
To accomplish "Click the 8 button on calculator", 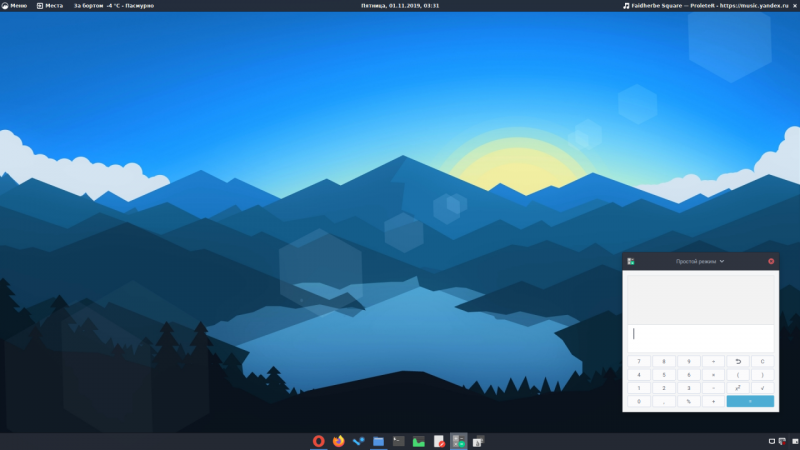I will coord(664,361).
